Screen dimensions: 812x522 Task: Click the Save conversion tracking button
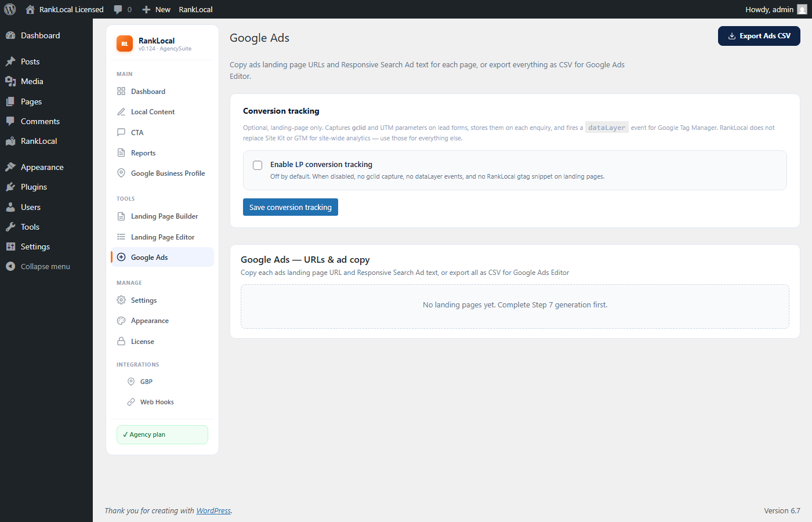click(291, 207)
